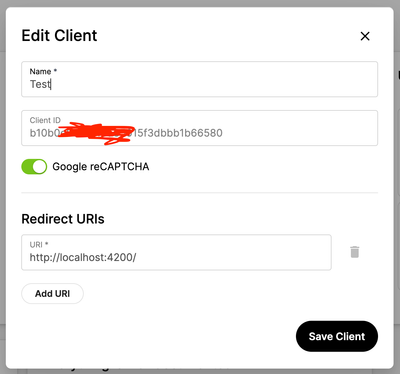Add another redirect with Add URI button
Screen dimensions: 400x374
click(52, 293)
